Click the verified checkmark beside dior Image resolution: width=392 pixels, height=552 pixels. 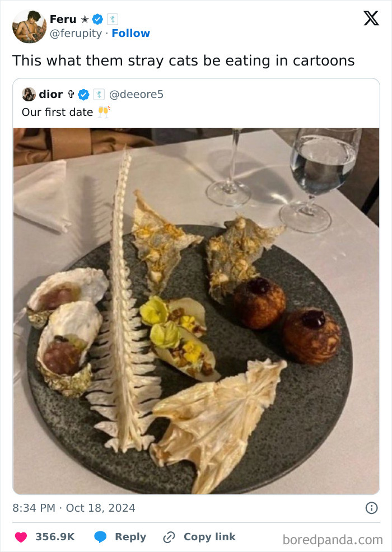pos(83,94)
